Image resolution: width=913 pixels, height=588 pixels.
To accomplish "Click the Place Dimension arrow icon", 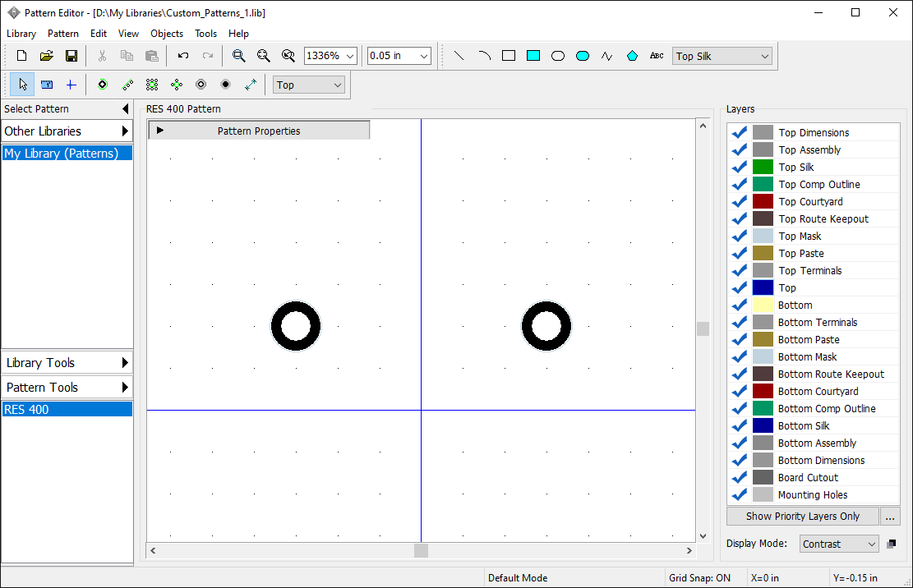I will point(251,85).
